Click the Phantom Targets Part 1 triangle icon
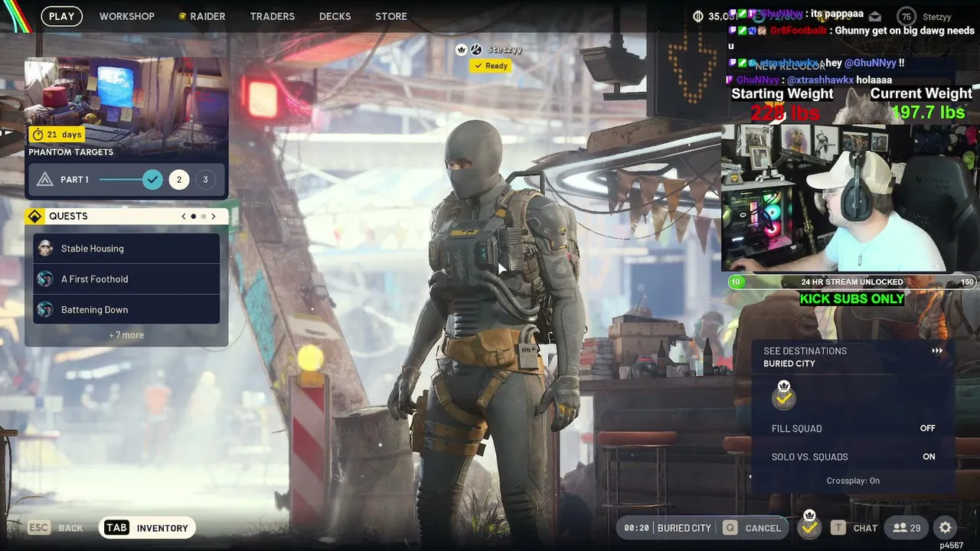The width and height of the screenshot is (980, 551). pyautogui.click(x=45, y=180)
